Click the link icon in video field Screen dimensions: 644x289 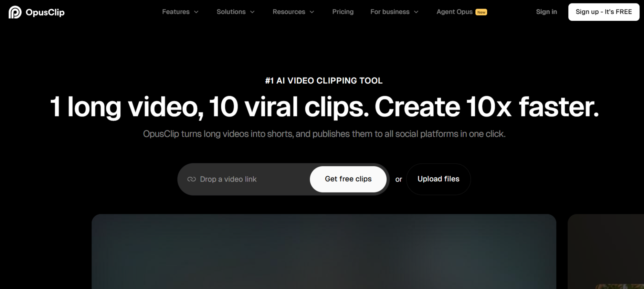191,179
